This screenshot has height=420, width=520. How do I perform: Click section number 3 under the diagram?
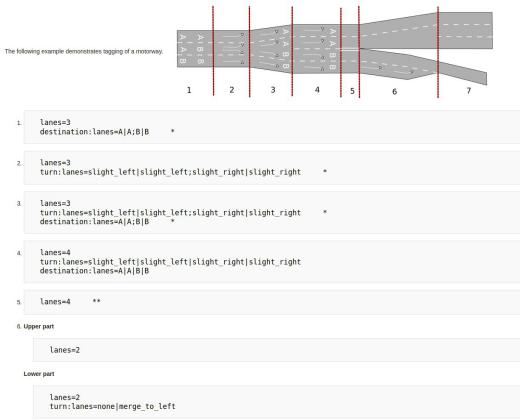(273, 90)
